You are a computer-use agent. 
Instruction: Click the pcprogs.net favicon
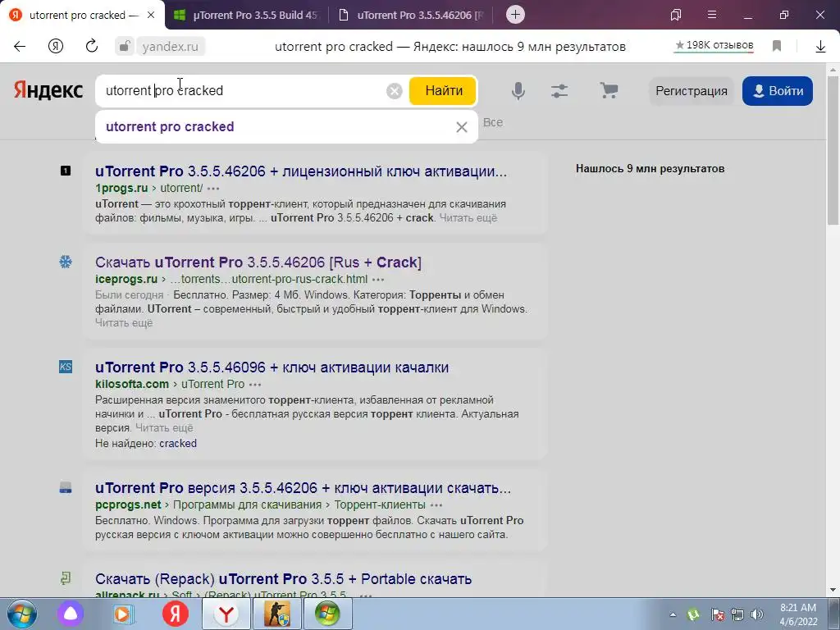click(x=66, y=487)
